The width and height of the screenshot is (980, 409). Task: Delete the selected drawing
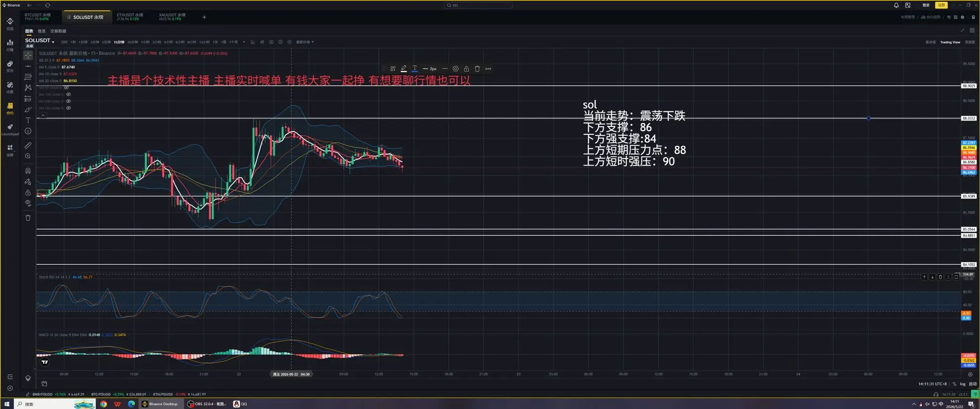point(477,69)
